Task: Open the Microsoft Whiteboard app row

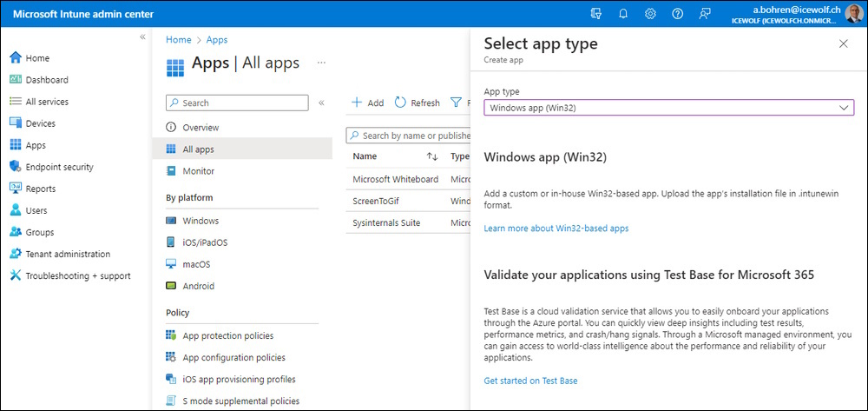Action: [x=408, y=180]
